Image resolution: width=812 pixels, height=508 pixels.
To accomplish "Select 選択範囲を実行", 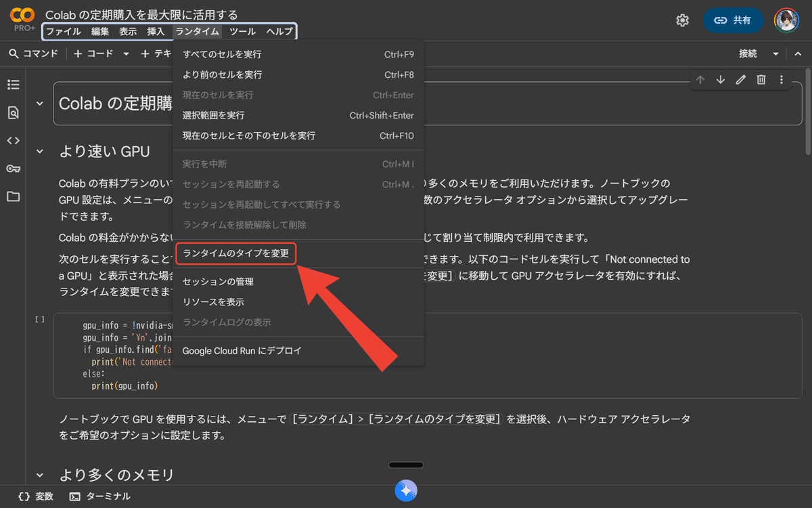I will [298, 115].
